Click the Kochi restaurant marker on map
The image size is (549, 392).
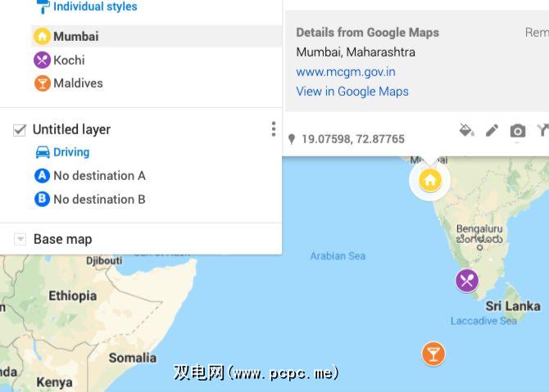click(x=467, y=281)
